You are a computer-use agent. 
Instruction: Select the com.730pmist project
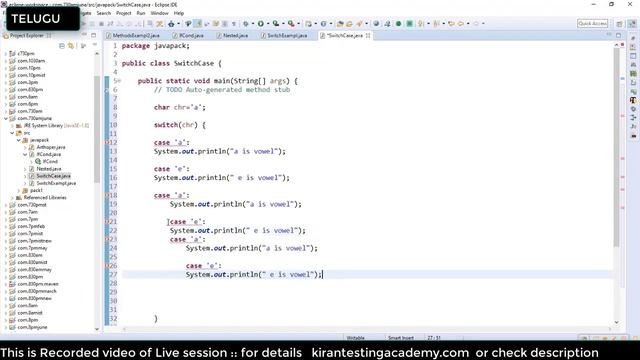(31, 205)
